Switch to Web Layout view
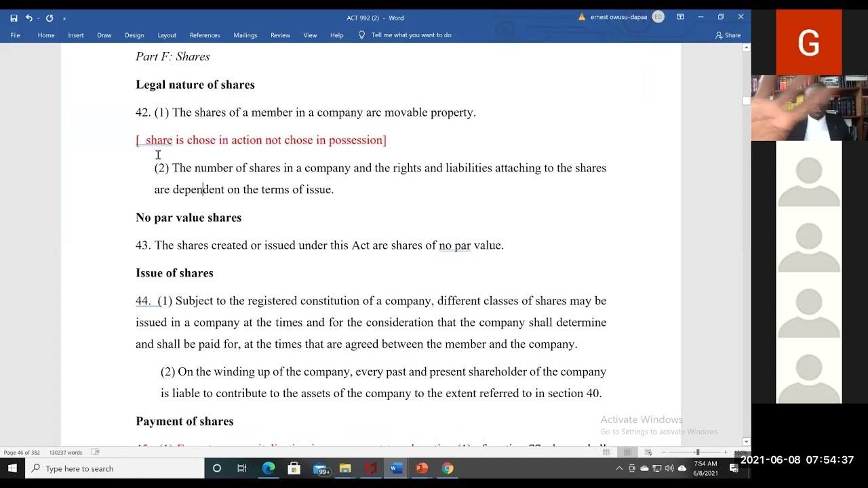 click(x=648, y=452)
